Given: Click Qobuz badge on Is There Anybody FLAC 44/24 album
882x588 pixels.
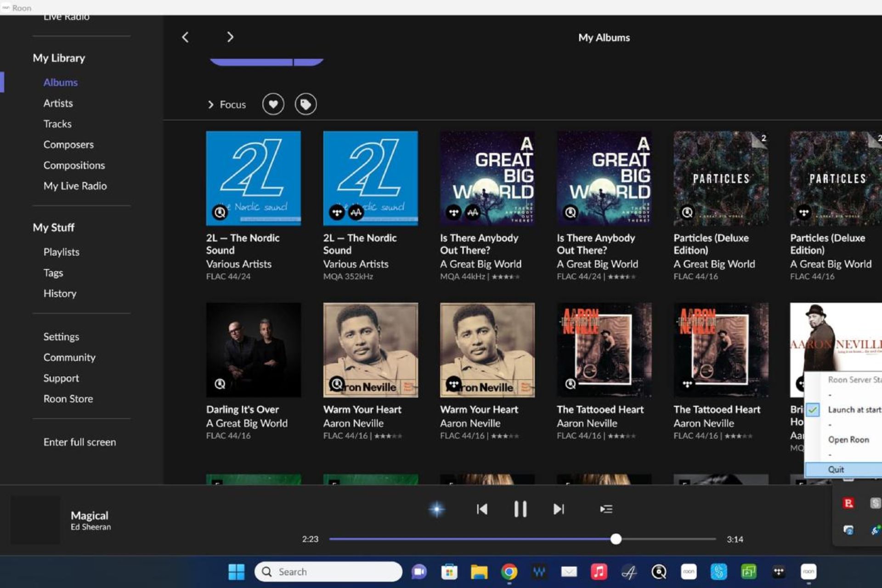Looking at the screenshot, I should coord(571,212).
